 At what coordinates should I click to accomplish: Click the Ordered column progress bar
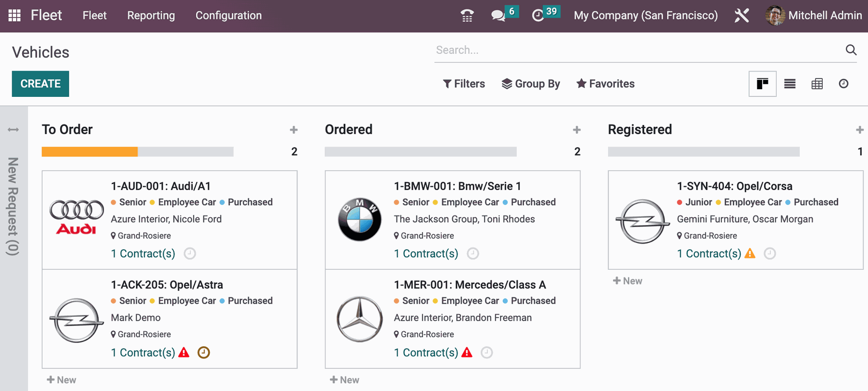(x=420, y=152)
